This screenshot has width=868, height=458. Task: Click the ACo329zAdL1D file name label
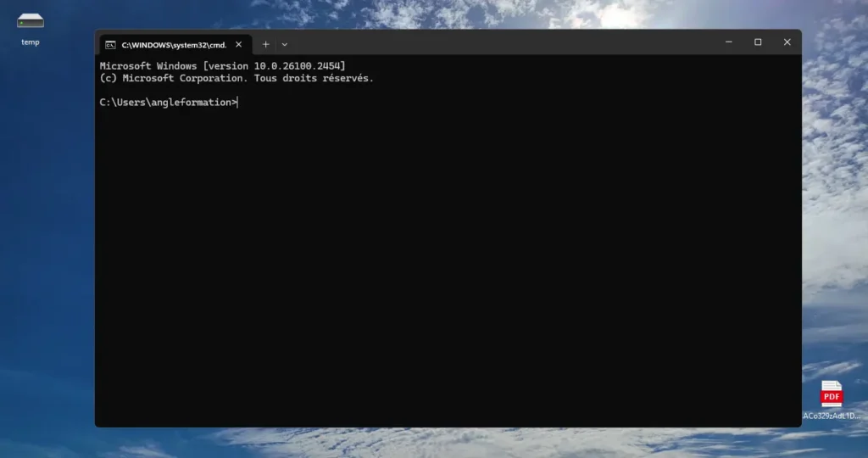pos(832,416)
